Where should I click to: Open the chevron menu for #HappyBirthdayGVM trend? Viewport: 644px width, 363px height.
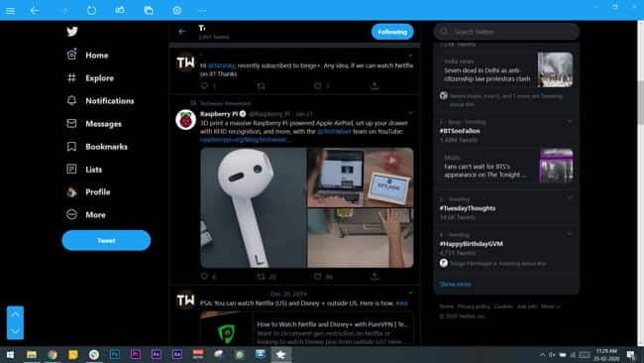click(570, 234)
